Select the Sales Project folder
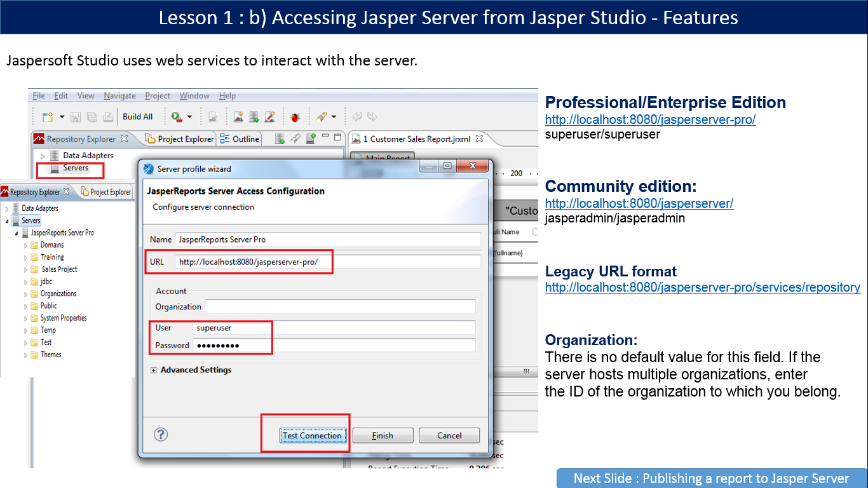This screenshot has height=488, width=868. (59, 269)
